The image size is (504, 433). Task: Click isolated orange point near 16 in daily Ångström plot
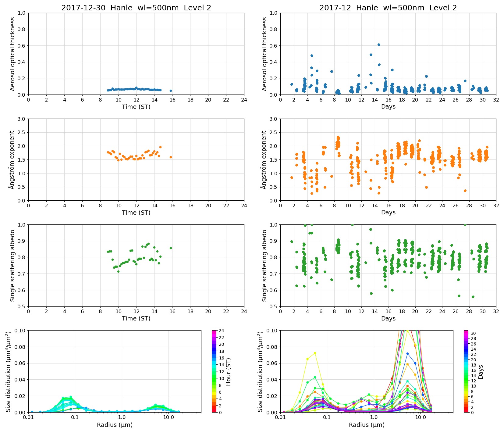pyautogui.click(x=171, y=157)
